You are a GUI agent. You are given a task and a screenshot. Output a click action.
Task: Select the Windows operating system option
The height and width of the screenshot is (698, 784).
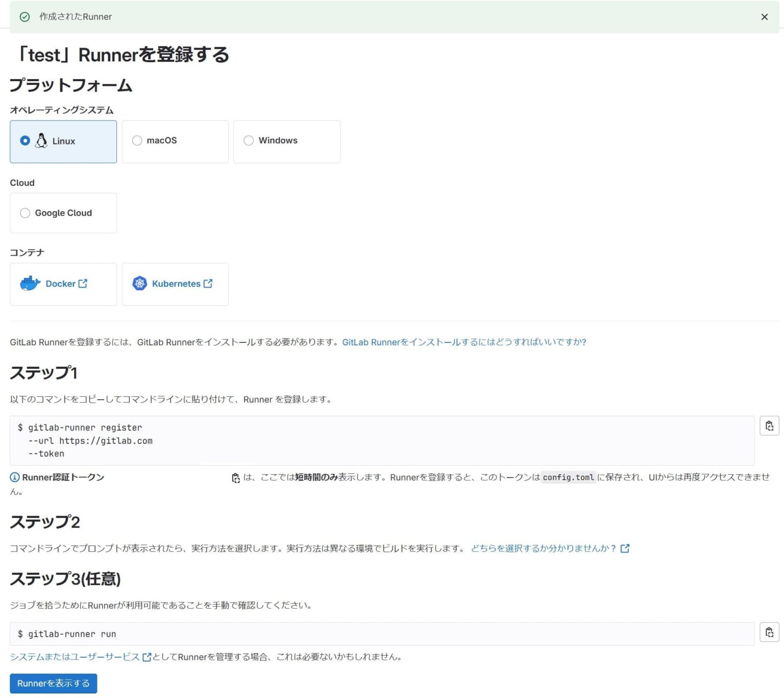[x=249, y=140]
